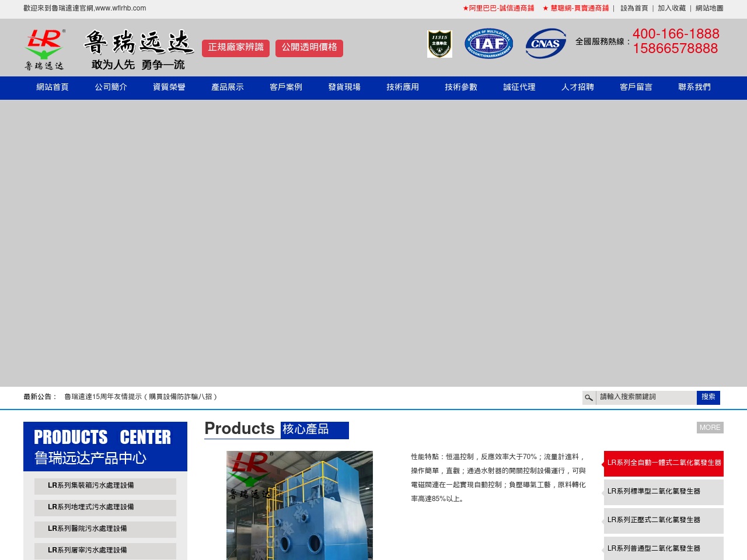Image resolution: width=747 pixels, height=560 pixels.
Task: Open the 網站地圖 link
Action: [x=710, y=8]
